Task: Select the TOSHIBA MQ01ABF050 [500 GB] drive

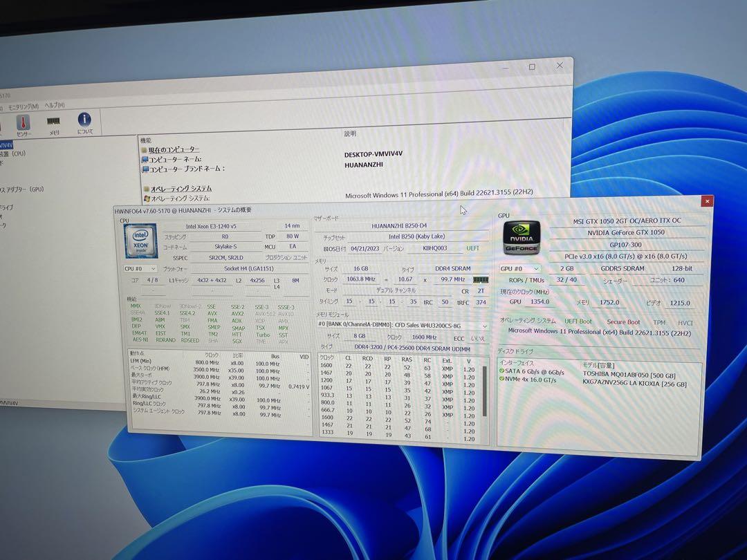Action: pos(629,375)
